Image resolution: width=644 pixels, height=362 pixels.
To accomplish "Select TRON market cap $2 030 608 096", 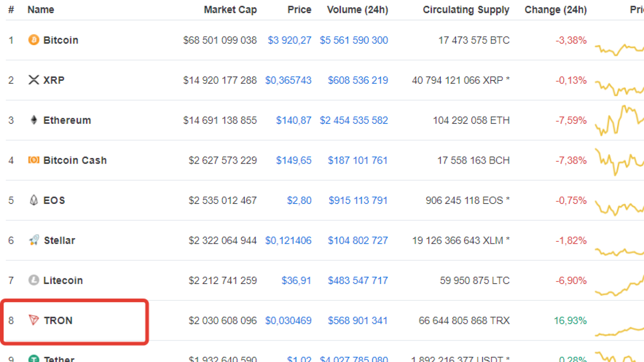I will point(223,321).
